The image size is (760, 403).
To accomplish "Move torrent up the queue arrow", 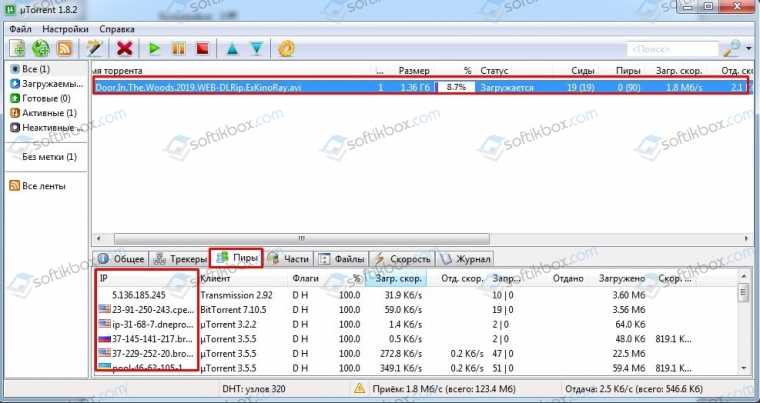I will pyautogui.click(x=233, y=48).
